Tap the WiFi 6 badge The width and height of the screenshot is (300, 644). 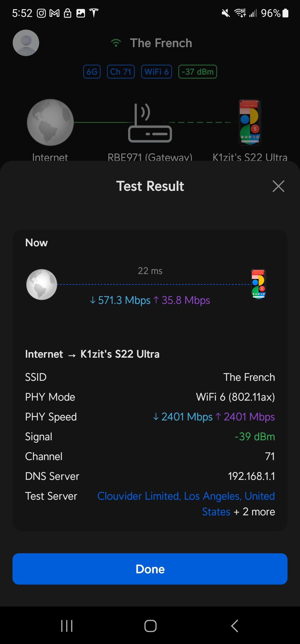[156, 72]
